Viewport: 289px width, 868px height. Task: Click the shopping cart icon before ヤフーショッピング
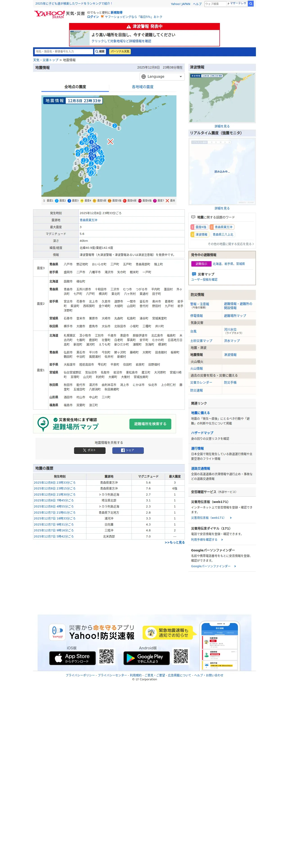(102, 17)
